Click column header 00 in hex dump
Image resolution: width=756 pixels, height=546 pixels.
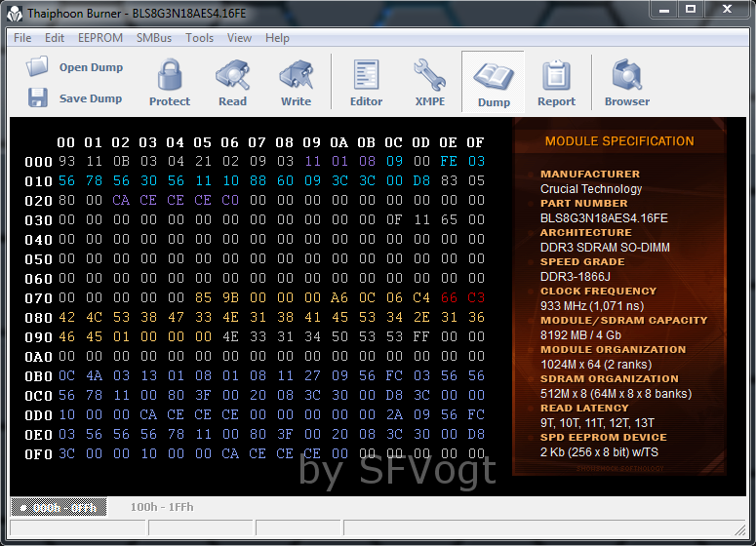pos(66,142)
